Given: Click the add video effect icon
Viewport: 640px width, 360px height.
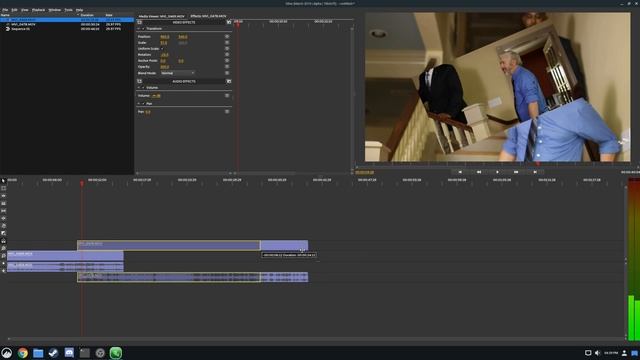Looking at the screenshot, I should point(140,22).
